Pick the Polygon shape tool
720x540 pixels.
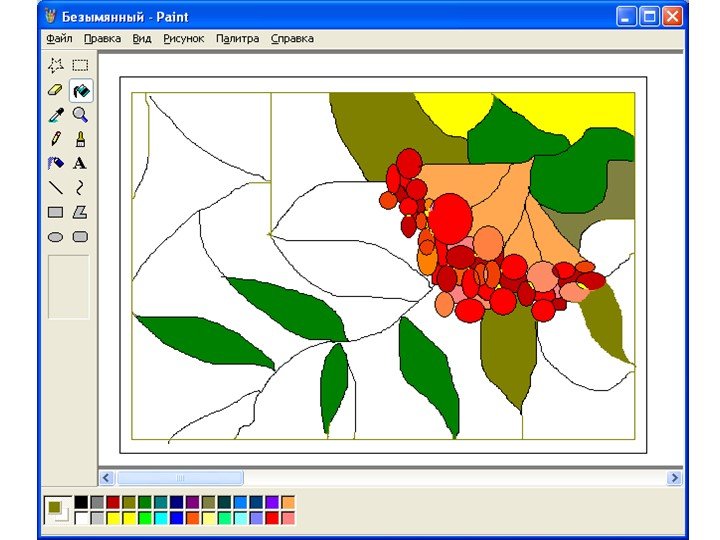tap(80, 212)
